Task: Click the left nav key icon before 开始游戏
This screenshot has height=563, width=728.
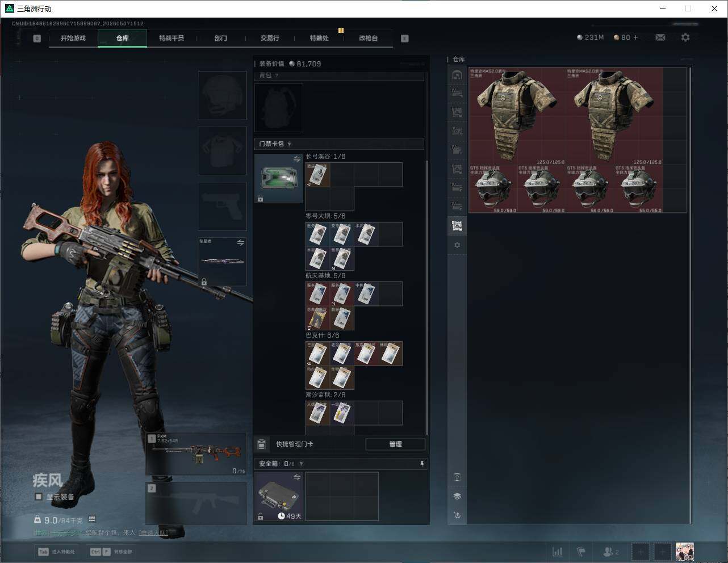Action: [x=37, y=39]
